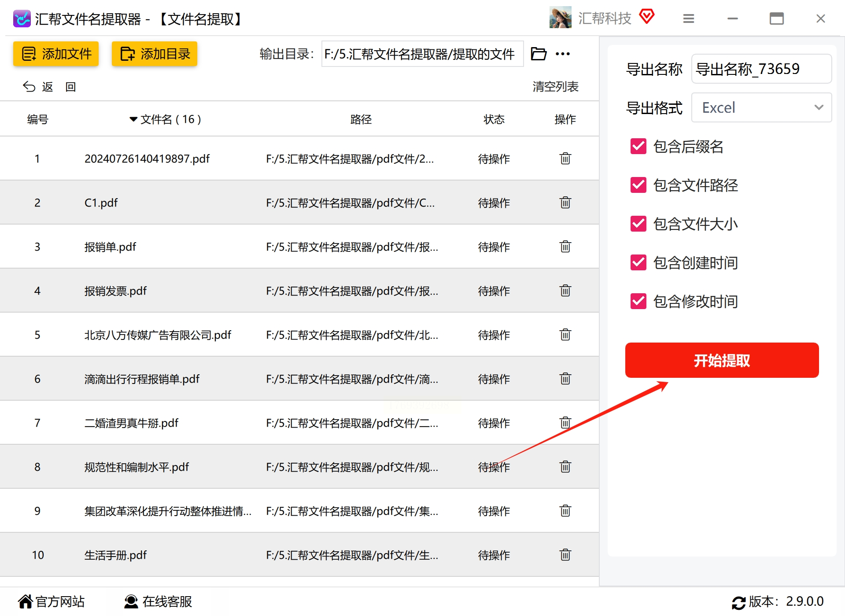The image size is (845, 616).
Task: Click the 输出目录 path field
Action: click(x=422, y=54)
